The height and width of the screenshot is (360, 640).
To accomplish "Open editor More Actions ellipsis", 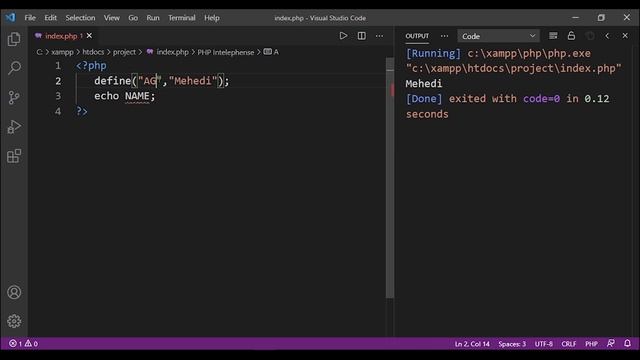I will (380, 36).
